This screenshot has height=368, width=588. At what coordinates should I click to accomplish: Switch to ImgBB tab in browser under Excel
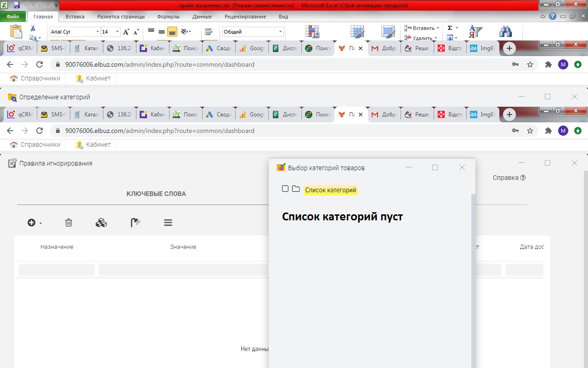click(x=483, y=48)
